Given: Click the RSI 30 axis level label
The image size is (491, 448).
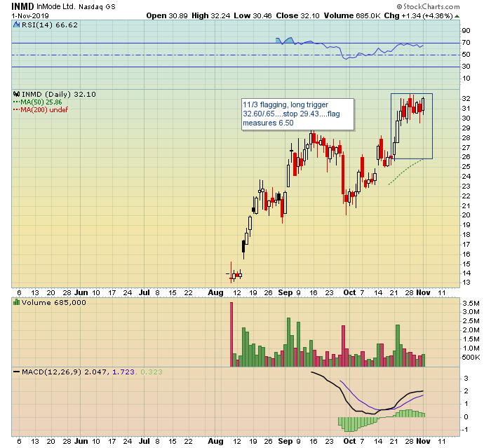Looking at the screenshot, I should tap(466, 67).
